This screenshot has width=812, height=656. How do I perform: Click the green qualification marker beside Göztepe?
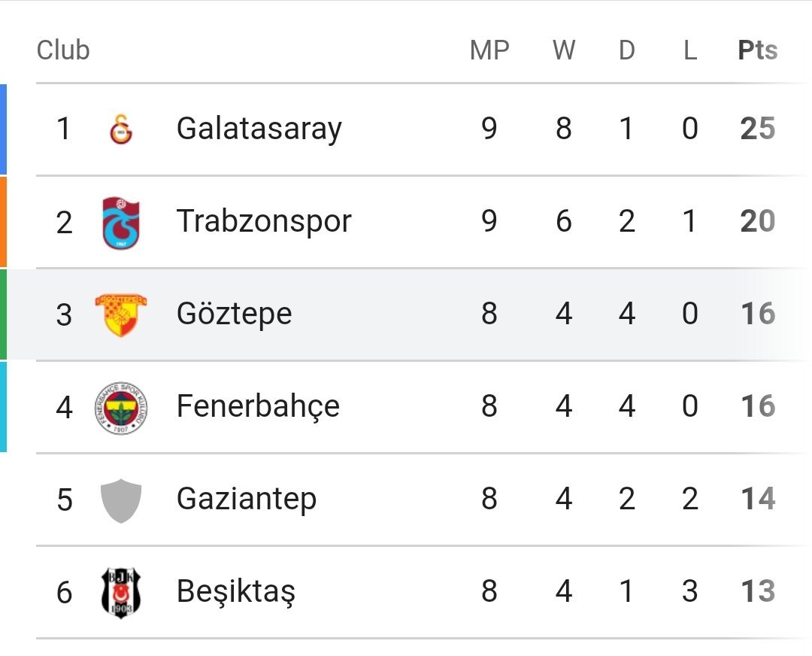point(3,314)
